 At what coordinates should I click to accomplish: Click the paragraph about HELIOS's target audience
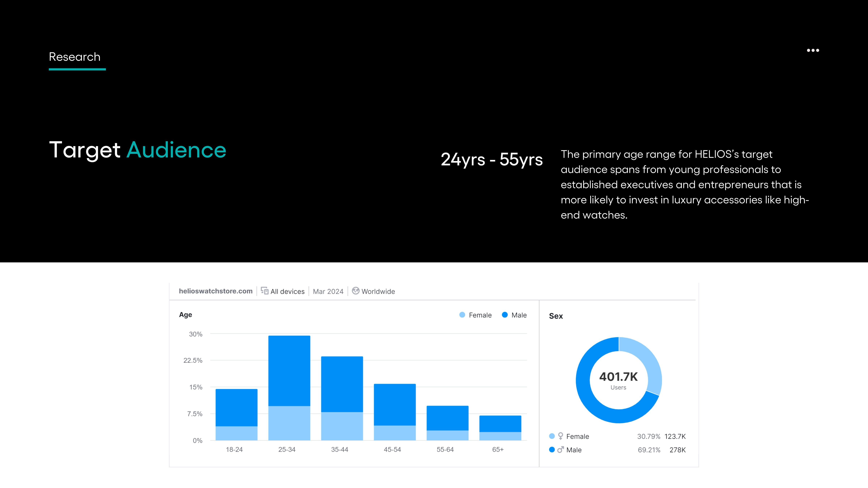685,185
